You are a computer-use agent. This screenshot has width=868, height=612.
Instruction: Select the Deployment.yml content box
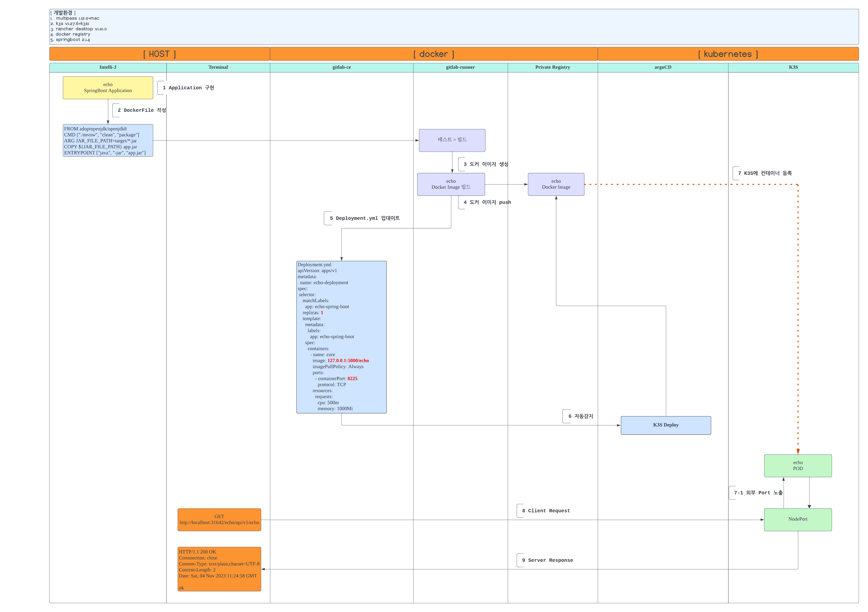pos(341,337)
